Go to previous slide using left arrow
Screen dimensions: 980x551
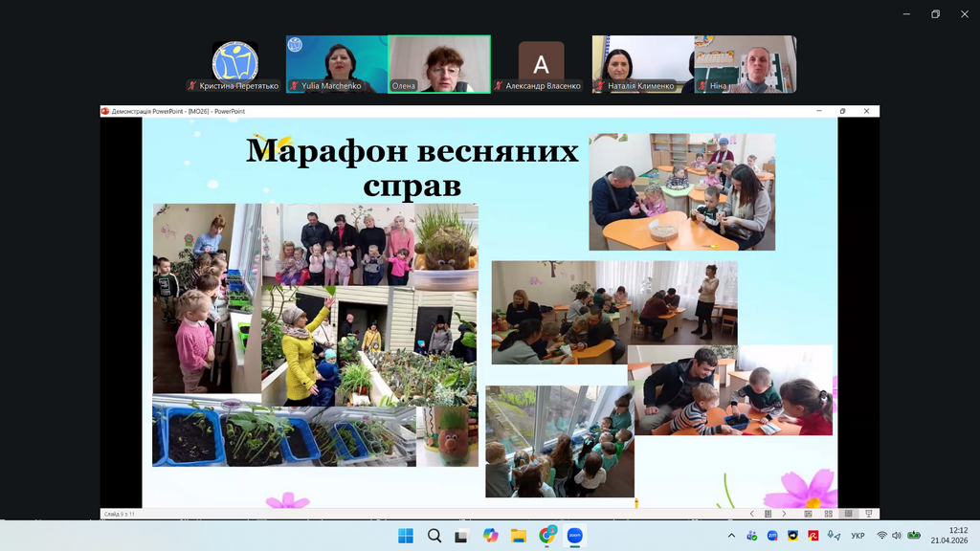[752, 514]
